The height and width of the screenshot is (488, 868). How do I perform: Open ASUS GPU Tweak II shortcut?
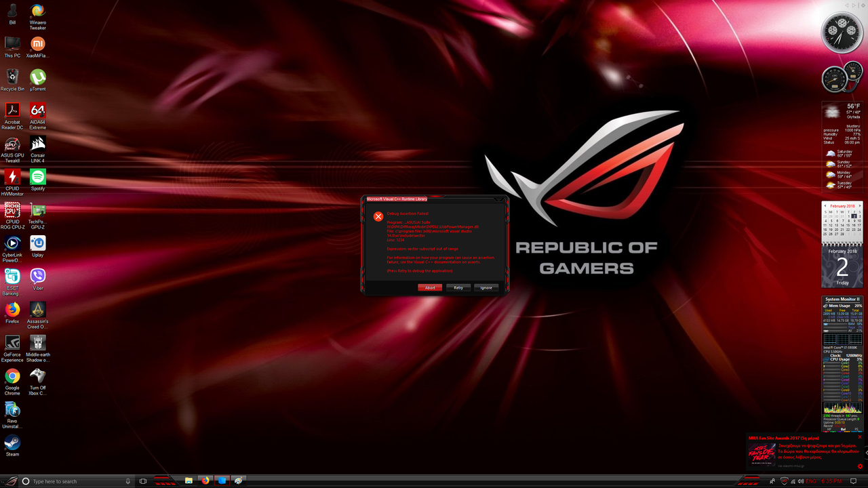12,149
